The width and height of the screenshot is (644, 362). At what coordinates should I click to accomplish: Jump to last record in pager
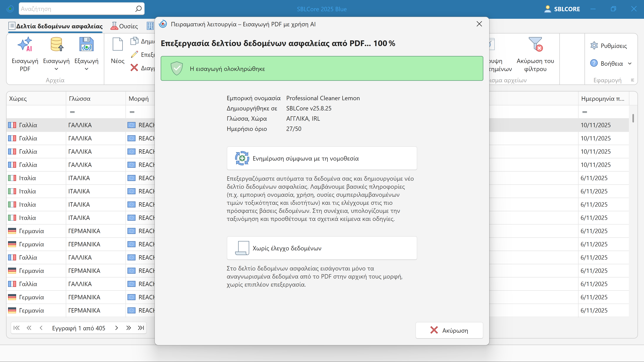pyautogui.click(x=141, y=328)
